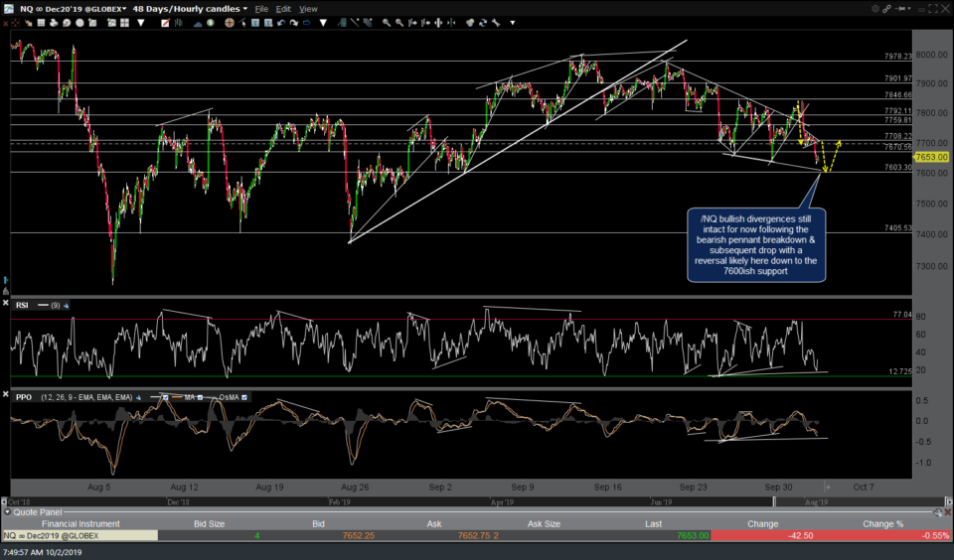Click the Change % column header
Image resolution: width=954 pixels, height=560 pixels.
click(x=882, y=523)
